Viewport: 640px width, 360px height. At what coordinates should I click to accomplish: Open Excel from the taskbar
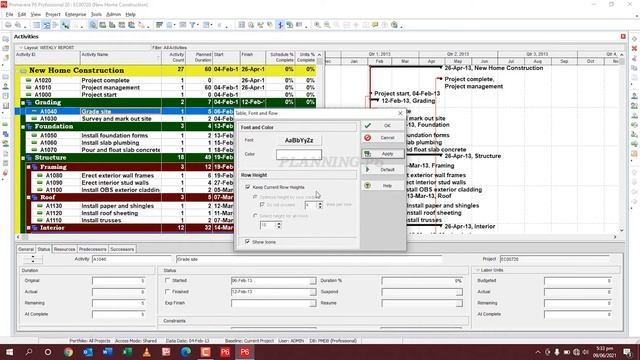tap(127, 352)
